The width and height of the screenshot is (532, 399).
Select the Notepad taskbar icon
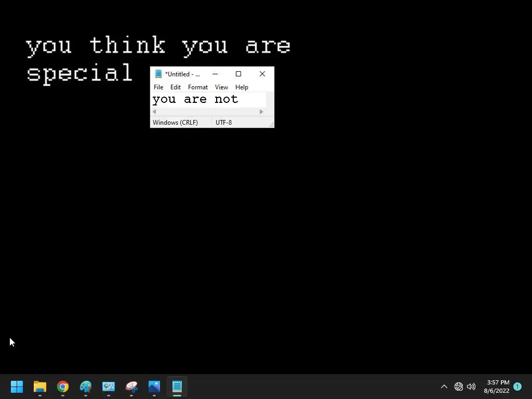tap(177, 387)
